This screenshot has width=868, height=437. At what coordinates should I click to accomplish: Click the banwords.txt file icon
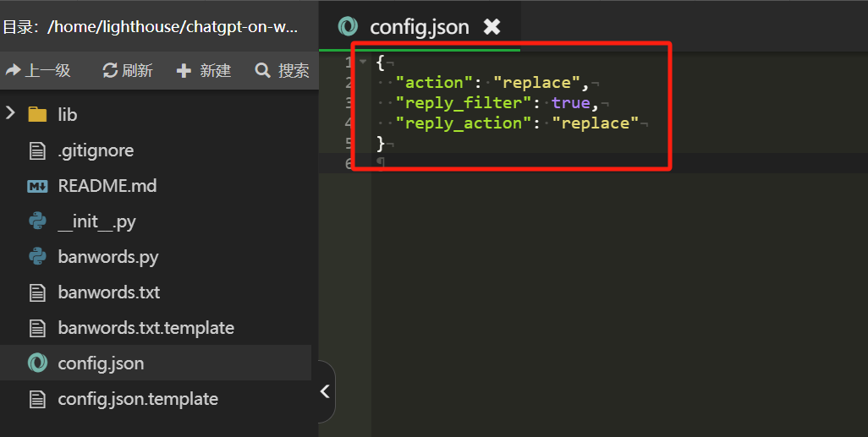[37, 292]
